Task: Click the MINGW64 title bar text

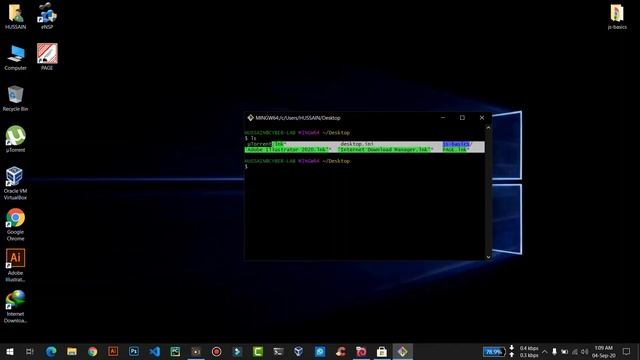Action: (x=298, y=118)
